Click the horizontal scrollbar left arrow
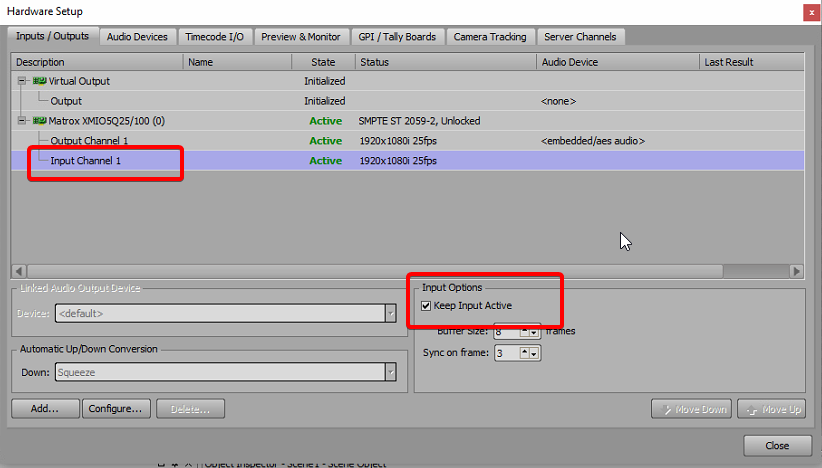This screenshot has height=468, width=822. 19,271
